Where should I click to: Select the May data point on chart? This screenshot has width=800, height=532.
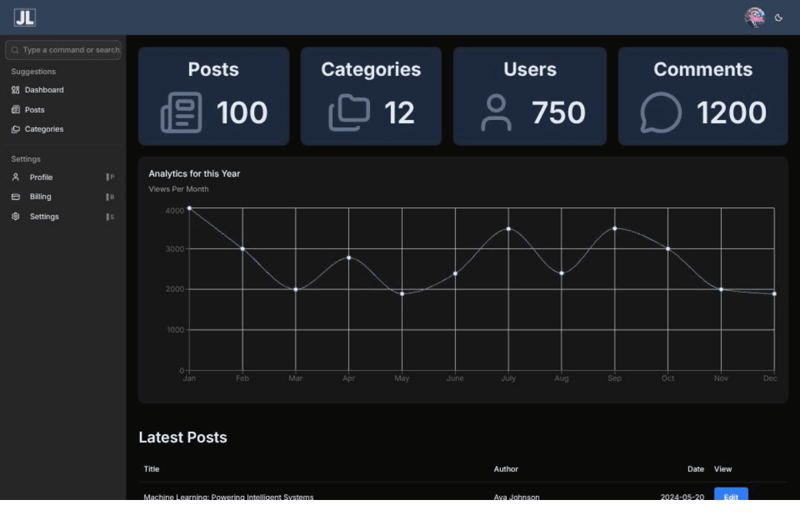coord(402,294)
